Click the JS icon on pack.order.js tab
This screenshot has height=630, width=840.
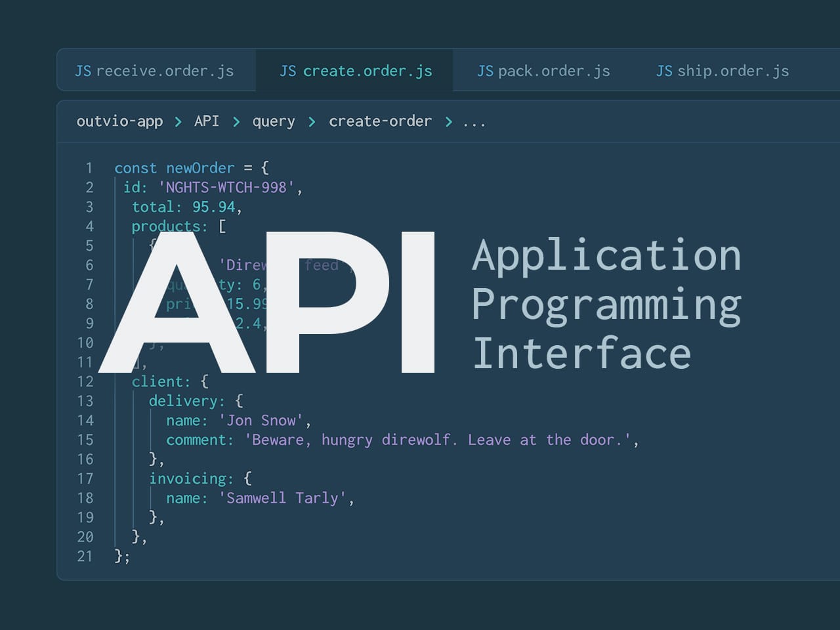(x=485, y=71)
